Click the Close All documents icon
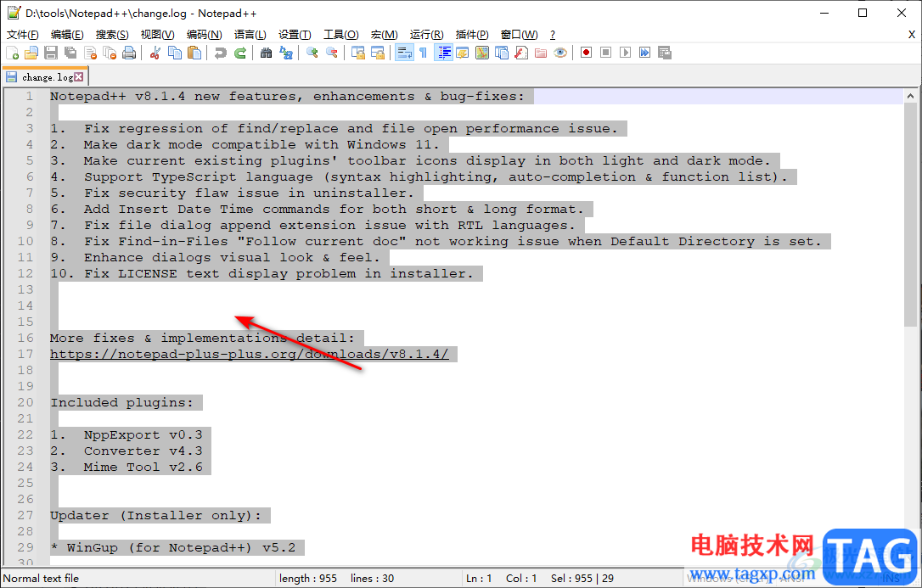922x588 pixels. click(110, 53)
